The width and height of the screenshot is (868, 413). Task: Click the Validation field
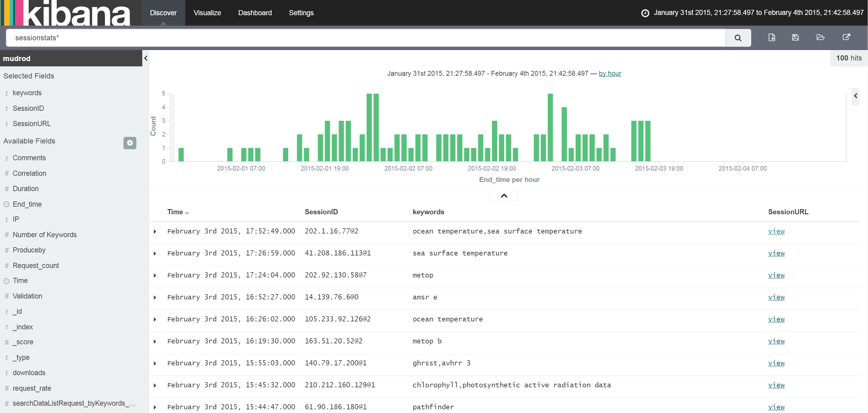27,296
